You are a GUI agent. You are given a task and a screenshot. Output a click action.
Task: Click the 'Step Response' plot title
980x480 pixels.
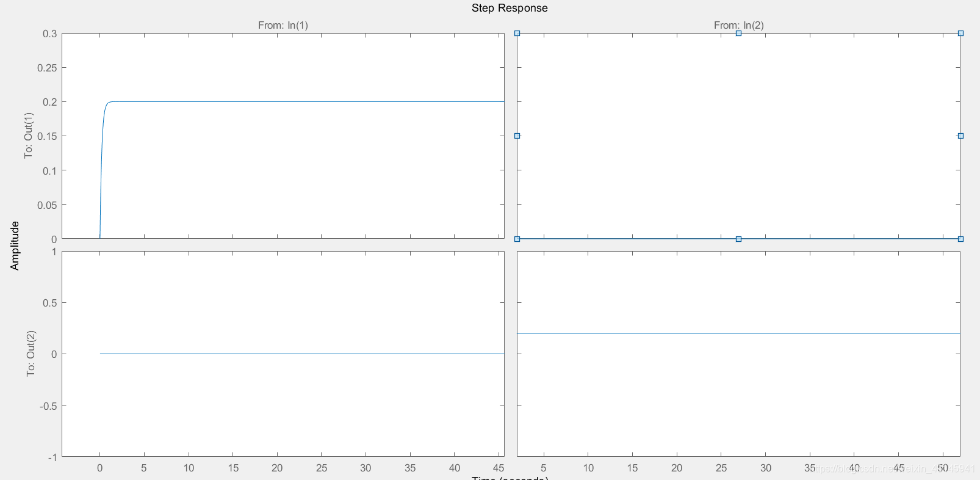click(510, 8)
